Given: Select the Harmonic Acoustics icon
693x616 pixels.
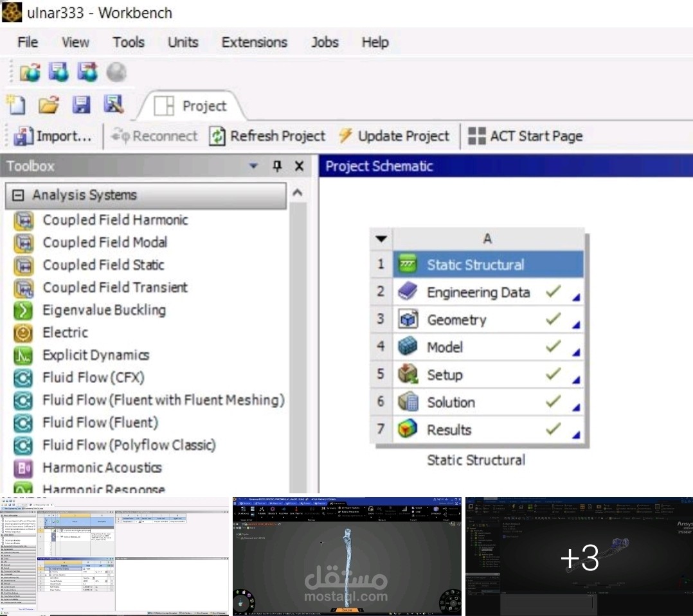Looking at the screenshot, I should point(23,468).
